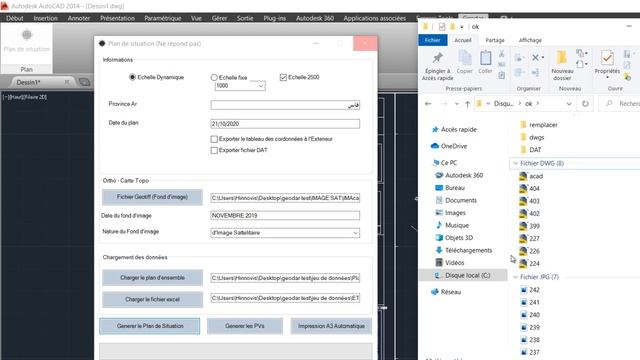Click Impression A3 Automatique button
640x360 pixels.
point(331,326)
